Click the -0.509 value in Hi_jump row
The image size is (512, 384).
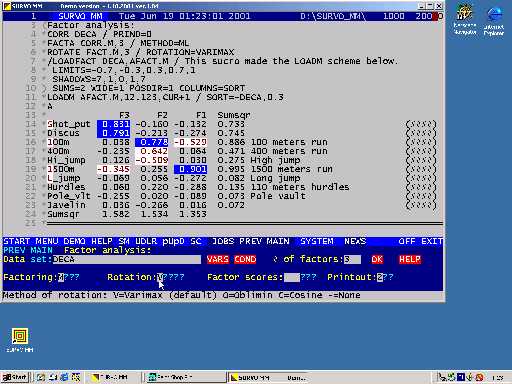pyautogui.click(x=152, y=160)
